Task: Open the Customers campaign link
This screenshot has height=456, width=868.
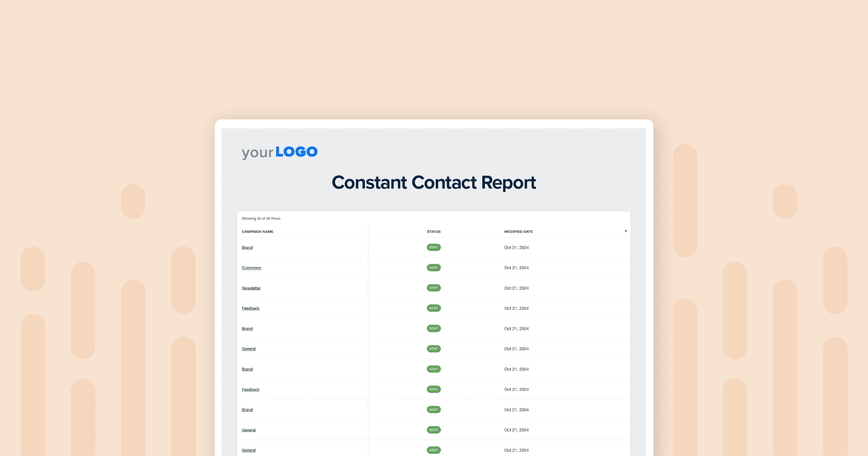Action: tap(251, 267)
